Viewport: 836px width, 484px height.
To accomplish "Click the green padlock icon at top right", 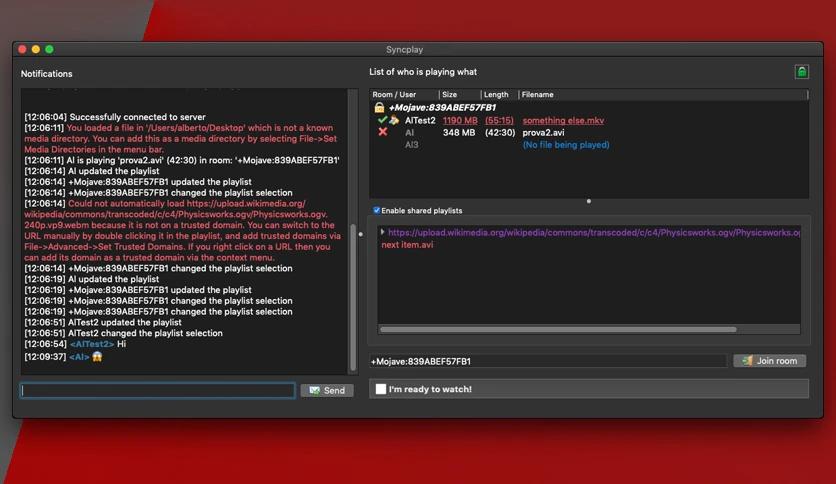I will tap(801, 71).
